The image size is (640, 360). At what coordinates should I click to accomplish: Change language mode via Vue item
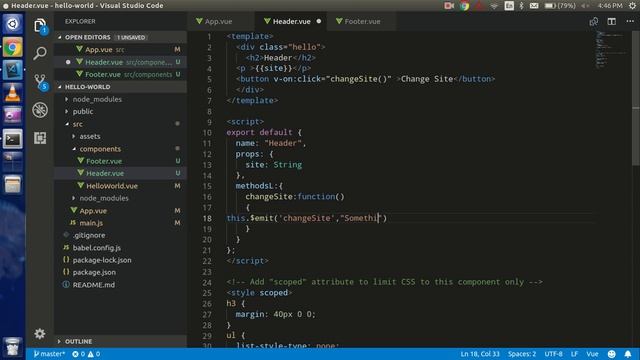(x=592, y=354)
